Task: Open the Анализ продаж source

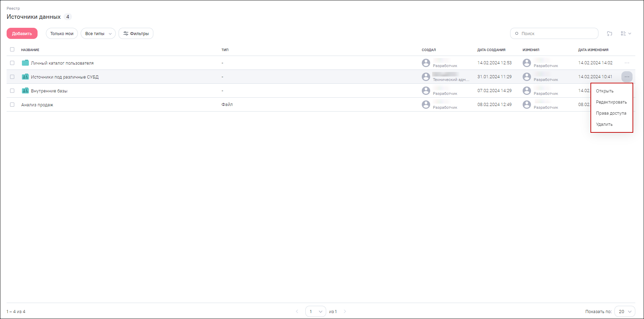Action: [x=37, y=105]
